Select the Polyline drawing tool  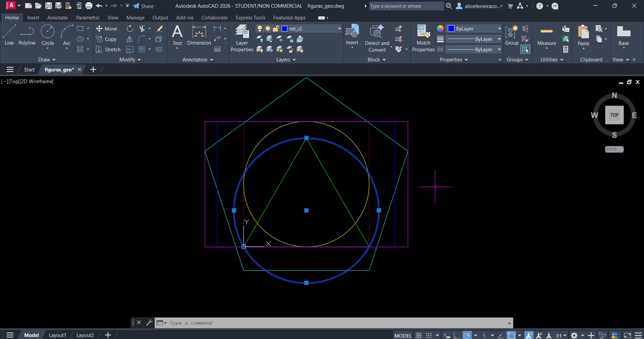pyautogui.click(x=27, y=35)
